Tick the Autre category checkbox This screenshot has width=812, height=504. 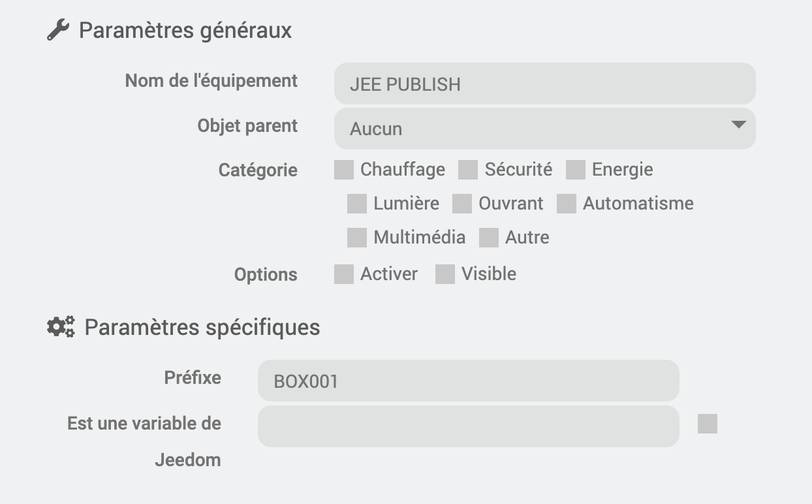click(x=489, y=238)
